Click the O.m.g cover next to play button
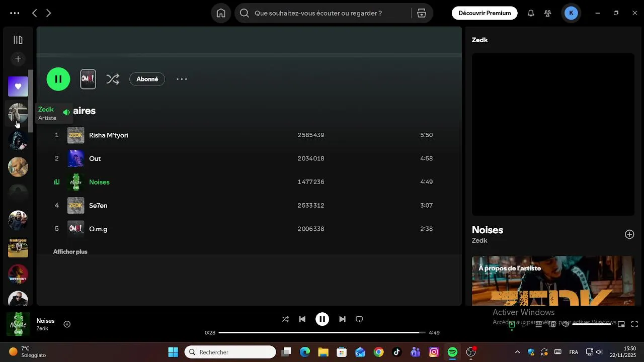Screen dimensions: 644x362 click(88, 79)
